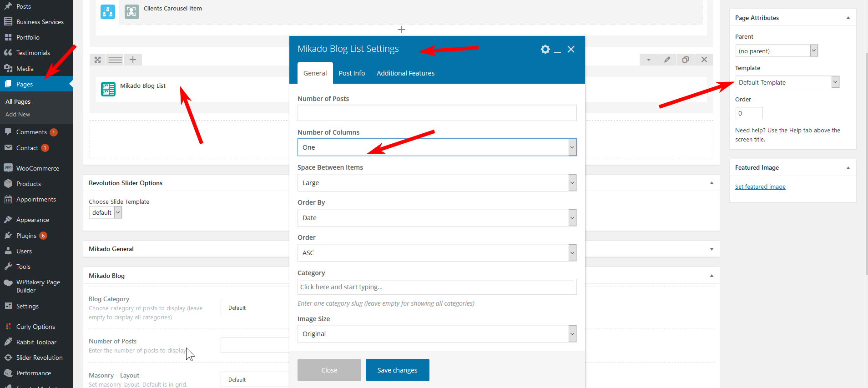
Task: Delete the row with the X icon
Action: [704, 60]
